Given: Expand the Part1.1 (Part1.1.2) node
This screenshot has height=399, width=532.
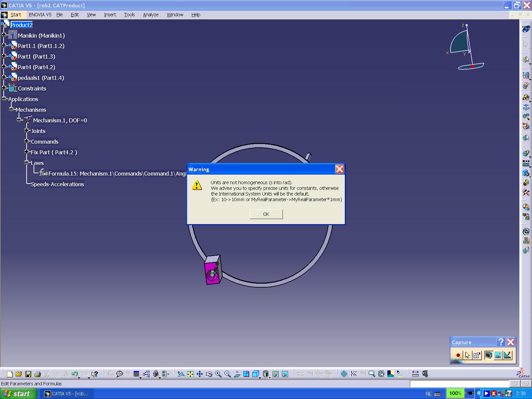Looking at the screenshot, I should [4, 45].
